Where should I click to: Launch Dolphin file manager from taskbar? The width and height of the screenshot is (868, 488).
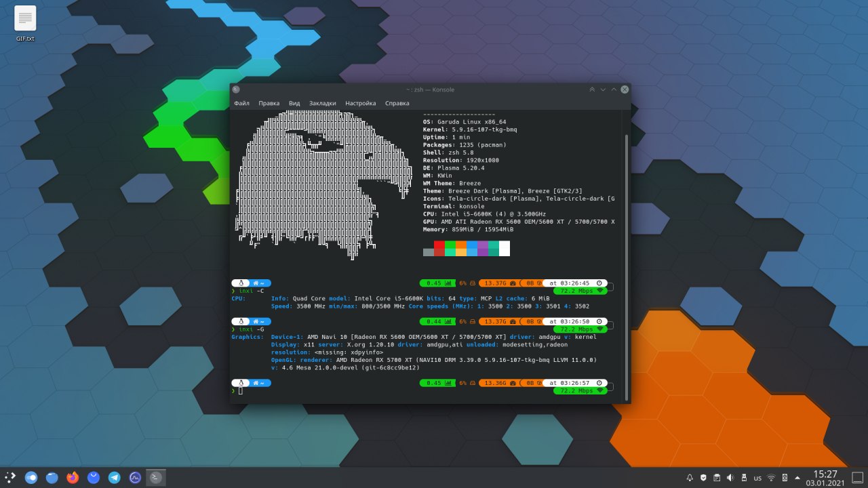pos(52,478)
